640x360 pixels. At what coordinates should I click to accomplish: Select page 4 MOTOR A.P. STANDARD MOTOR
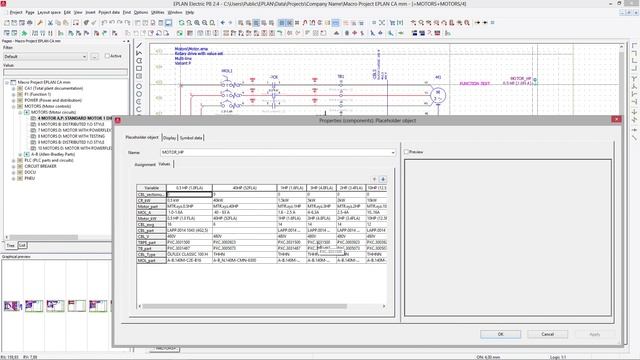[74, 118]
